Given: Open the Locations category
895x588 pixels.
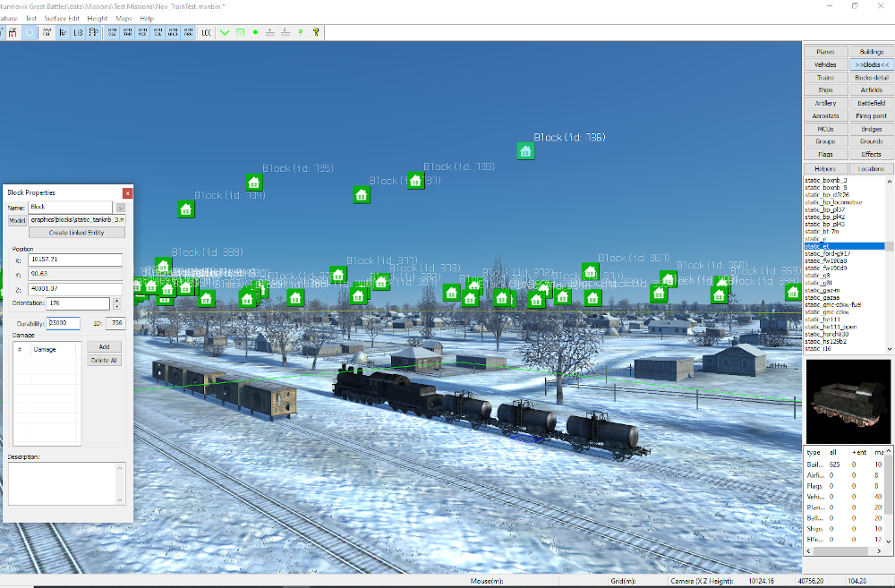Looking at the screenshot, I should tap(872, 169).
